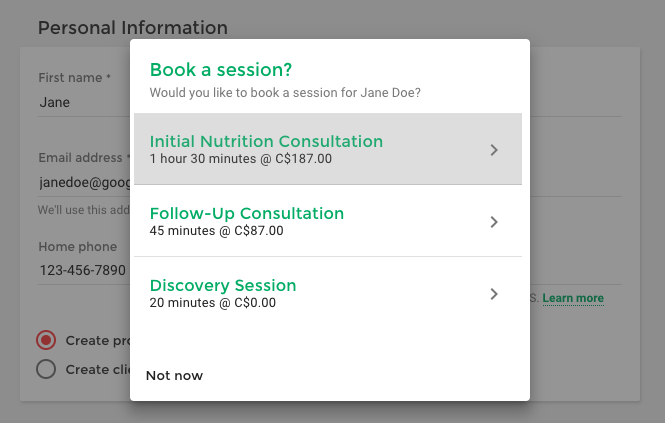
Task: Click into the Email address field
Action: (x=84, y=182)
